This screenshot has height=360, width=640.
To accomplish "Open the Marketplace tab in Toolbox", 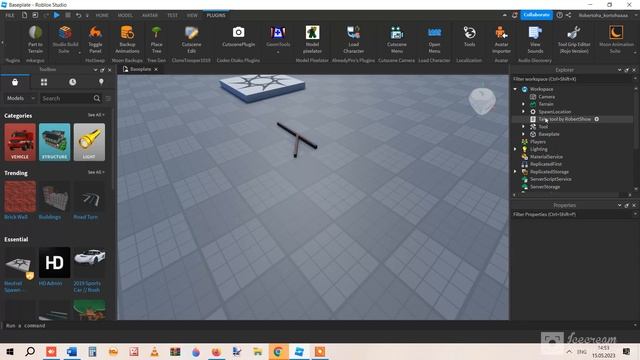I will coord(15,82).
